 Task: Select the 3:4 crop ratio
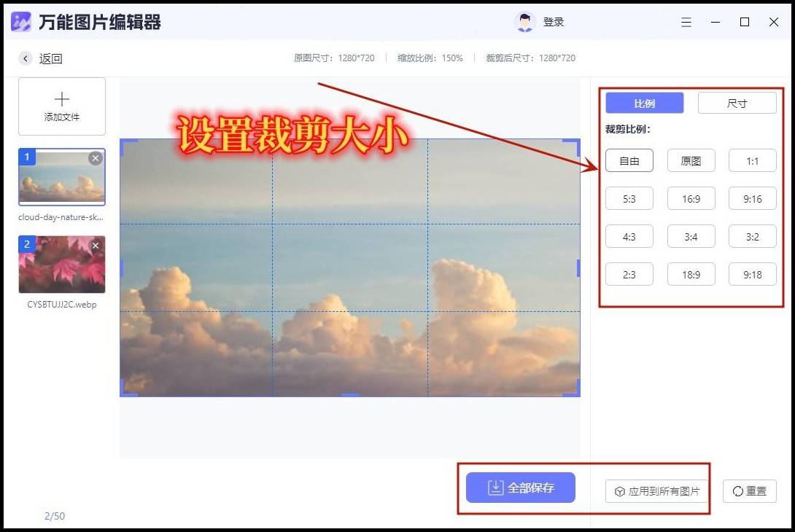[x=691, y=237]
